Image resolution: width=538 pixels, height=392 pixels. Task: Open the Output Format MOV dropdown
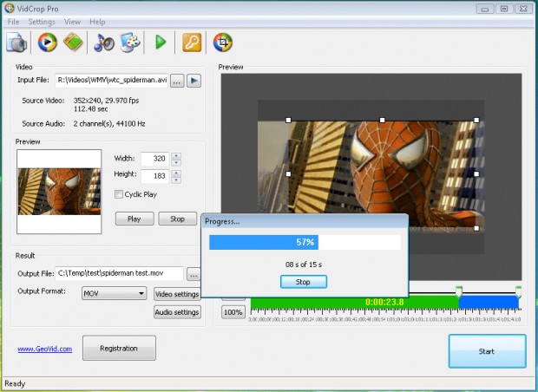point(115,294)
